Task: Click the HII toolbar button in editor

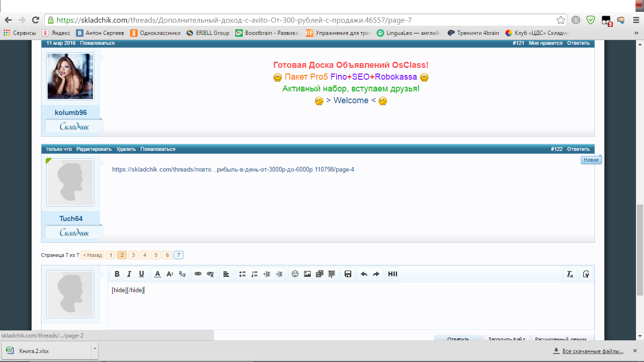Action: click(392, 274)
